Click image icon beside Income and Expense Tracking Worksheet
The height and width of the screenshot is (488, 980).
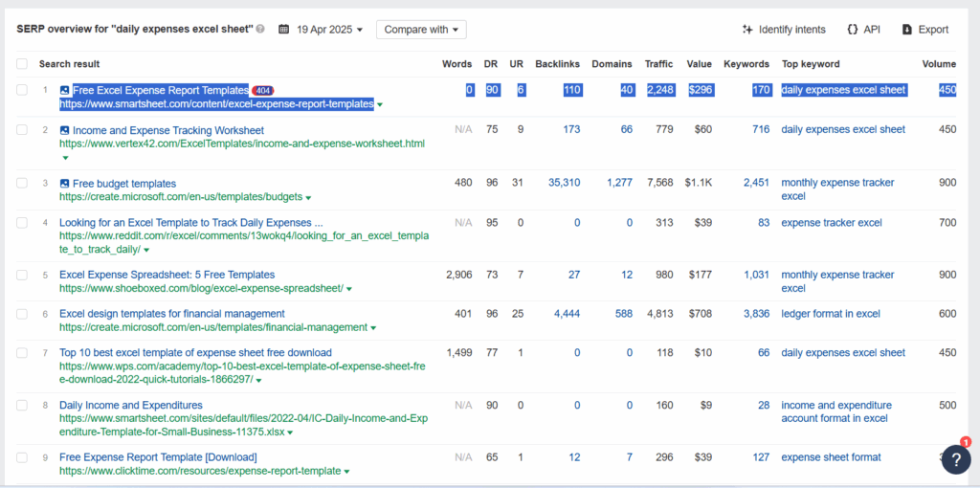(64, 130)
